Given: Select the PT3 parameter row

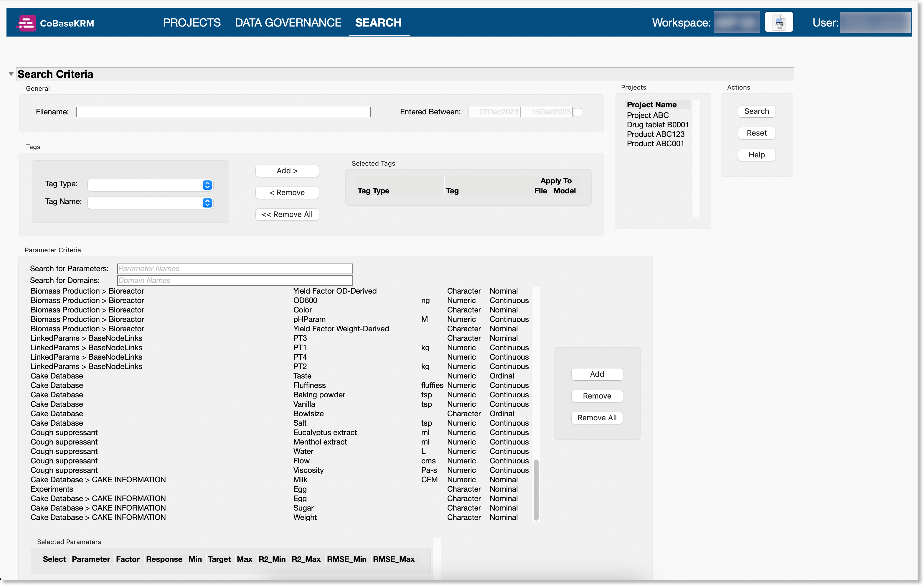Looking at the screenshot, I should coord(280,338).
